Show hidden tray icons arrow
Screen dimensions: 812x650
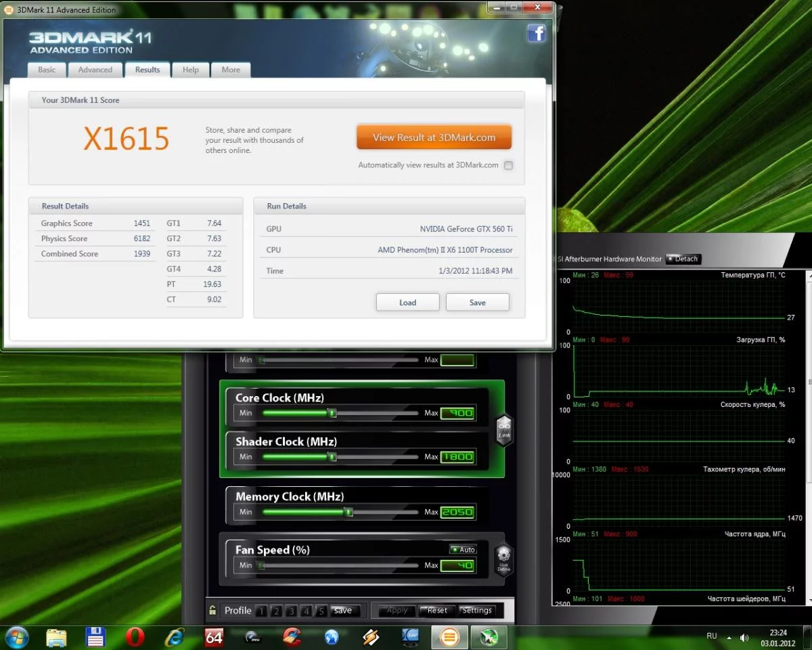(x=729, y=638)
